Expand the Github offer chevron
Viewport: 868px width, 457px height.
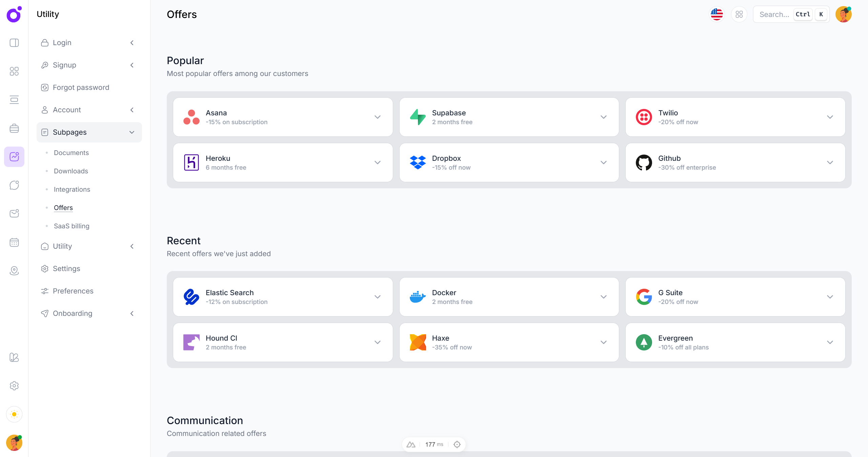coord(830,163)
